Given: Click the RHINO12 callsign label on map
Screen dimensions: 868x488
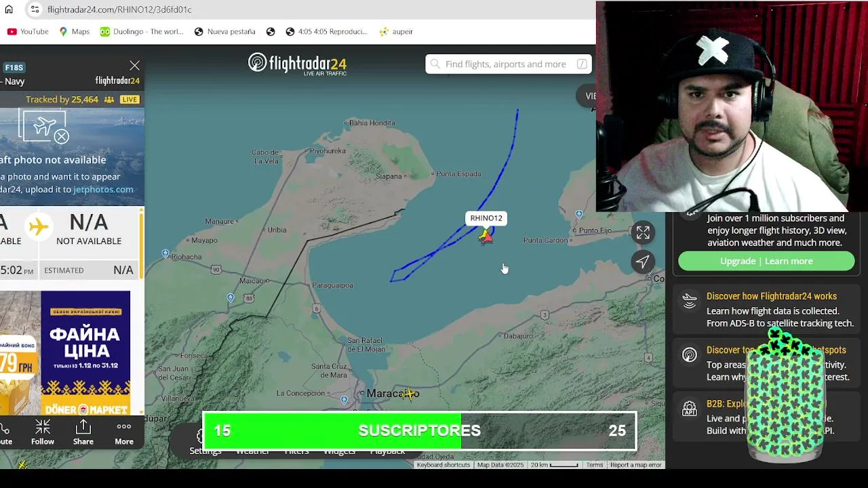Looking at the screenshot, I should click(486, 218).
